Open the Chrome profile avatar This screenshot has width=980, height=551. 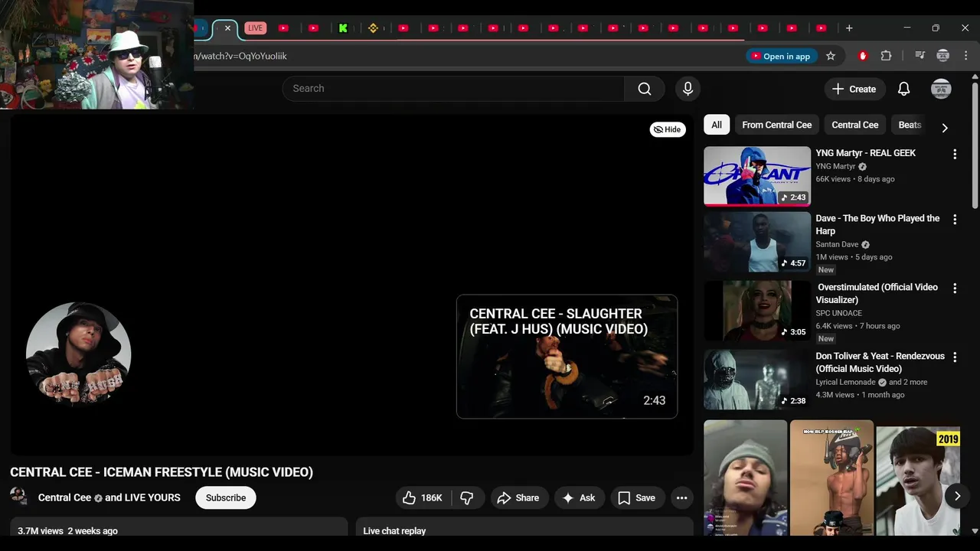pyautogui.click(x=943, y=56)
